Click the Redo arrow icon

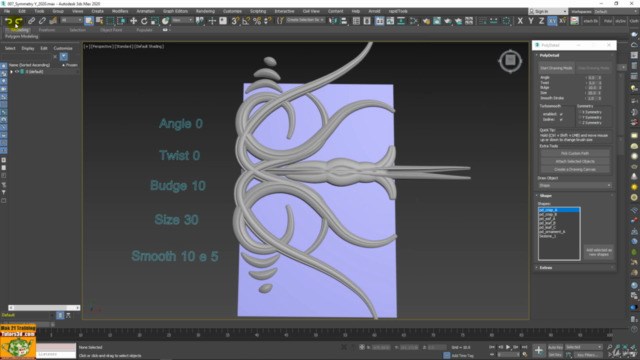[18, 21]
